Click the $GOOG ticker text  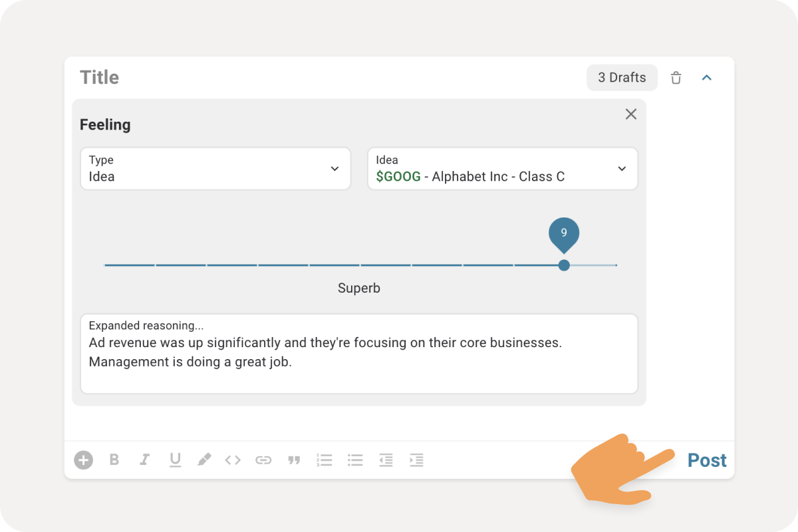[398, 177]
